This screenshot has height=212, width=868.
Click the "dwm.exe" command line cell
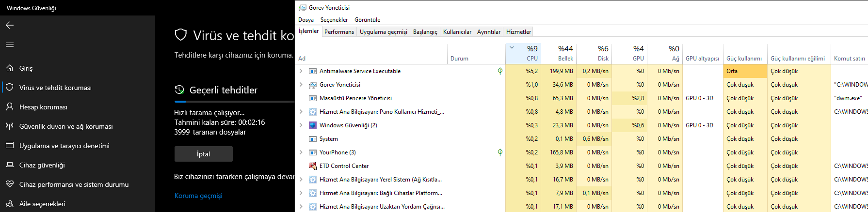click(850, 98)
